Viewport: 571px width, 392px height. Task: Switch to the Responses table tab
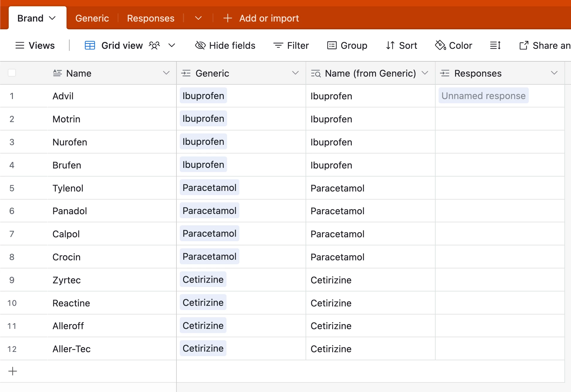click(x=151, y=18)
